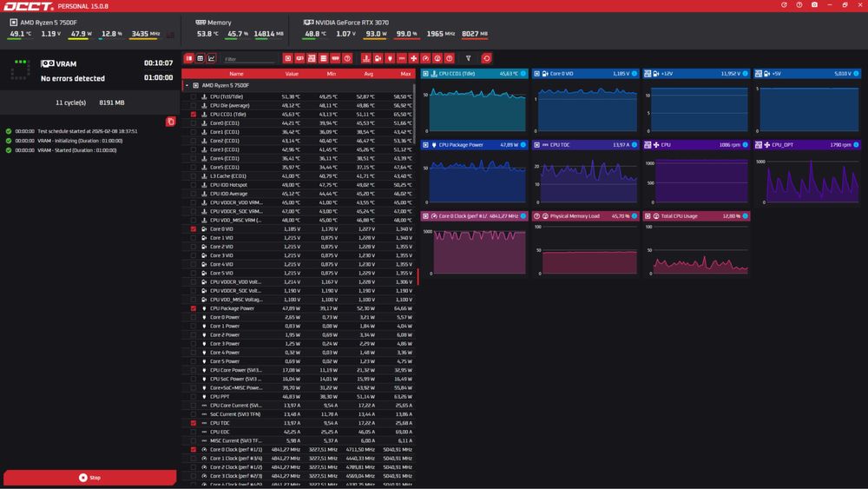
Task: Click the blue dot on CPU_OPT graph
Action: click(x=857, y=145)
